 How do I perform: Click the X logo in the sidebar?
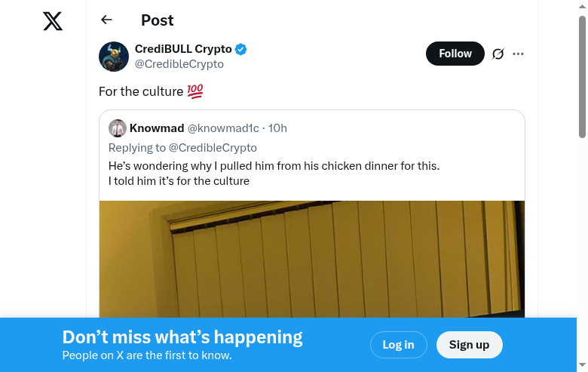53,21
